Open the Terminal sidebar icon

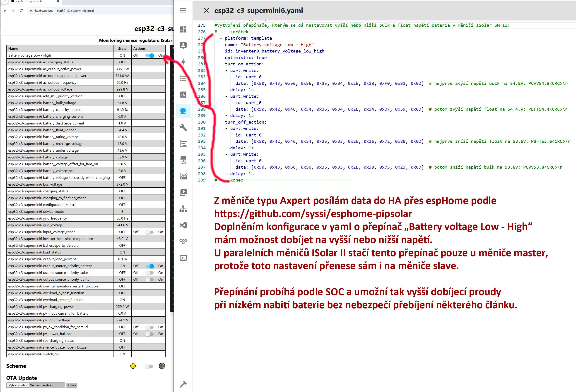(x=183, y=258)
